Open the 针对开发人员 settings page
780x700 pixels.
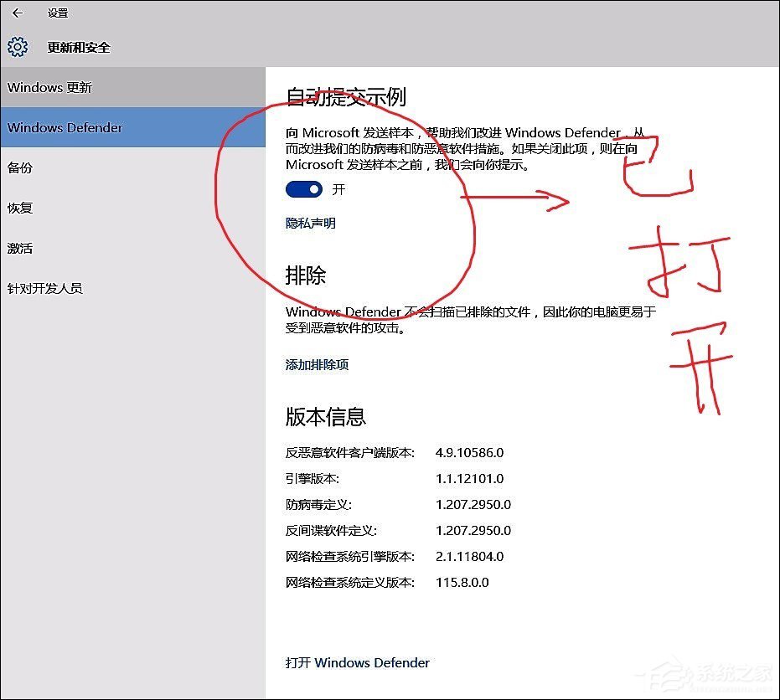click(39, 288)
